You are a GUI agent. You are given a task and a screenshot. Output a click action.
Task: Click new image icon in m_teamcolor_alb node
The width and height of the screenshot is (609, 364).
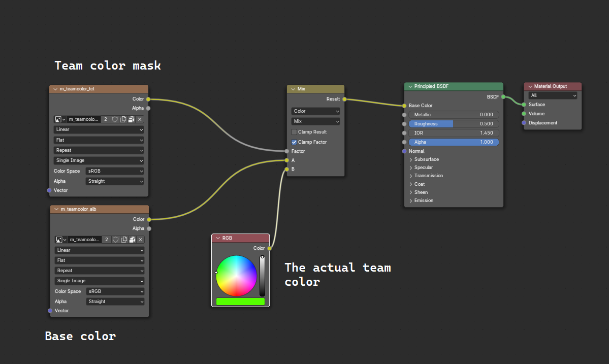tap(124, 240)
